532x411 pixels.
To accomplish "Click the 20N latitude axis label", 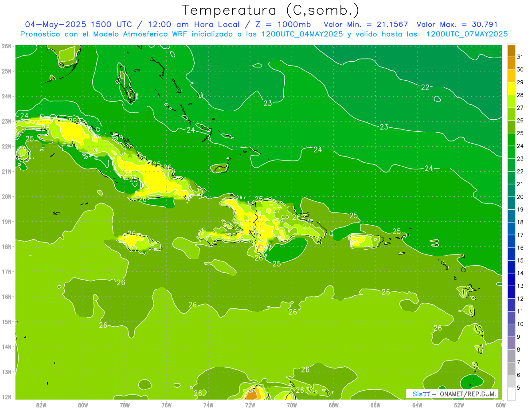I will [7, 196].
